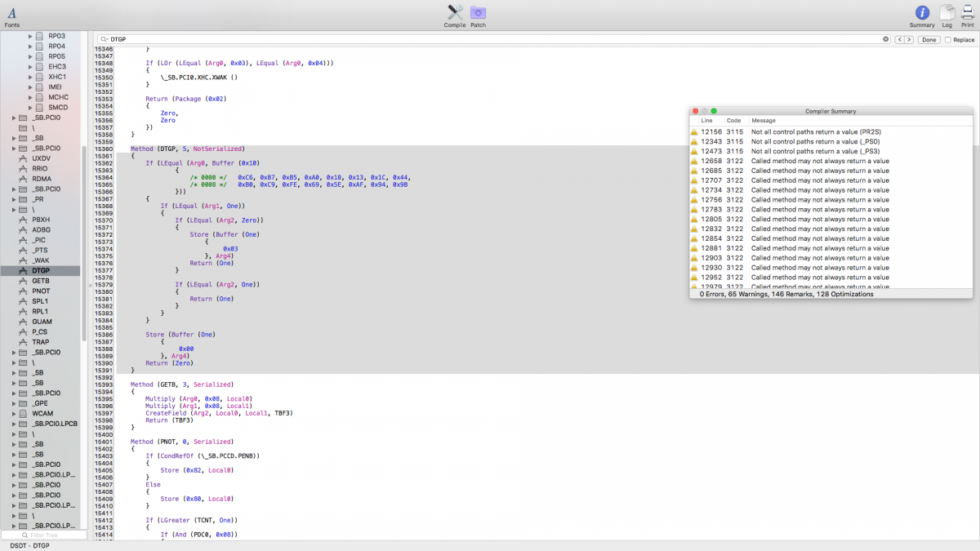Go to next search match
Image resolution: width=980 pixels, height=551 pixels.
pos(909,39)
